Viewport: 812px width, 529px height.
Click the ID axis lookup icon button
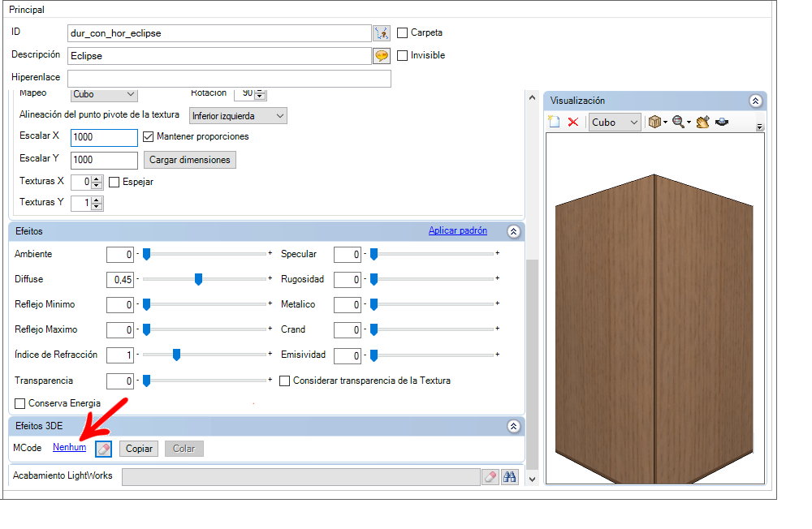coord(381,33)
